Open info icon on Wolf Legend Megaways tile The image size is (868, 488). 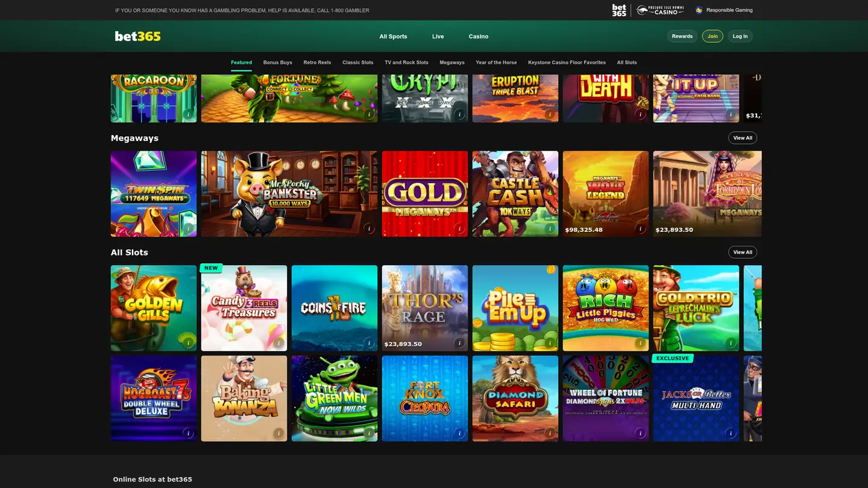pos(640,228)
